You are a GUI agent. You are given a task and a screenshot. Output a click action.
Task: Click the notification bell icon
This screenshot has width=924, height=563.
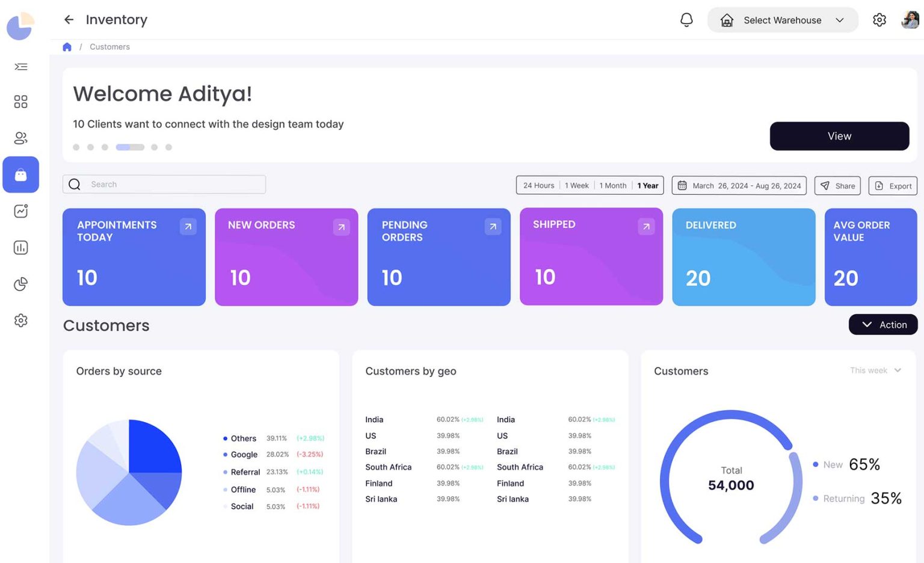tap(686, 20)
